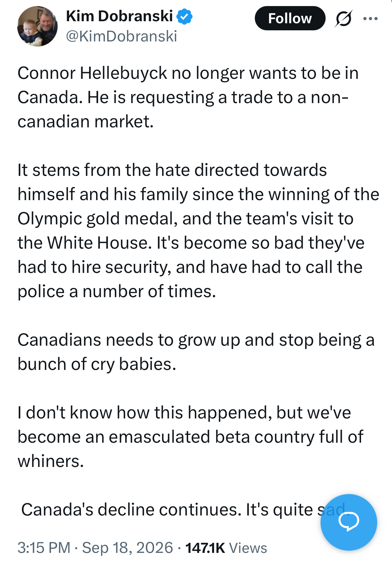Open the Grok slashed-circle icon
Viewport: 392px width, 565px height.
tap(343, 19)
